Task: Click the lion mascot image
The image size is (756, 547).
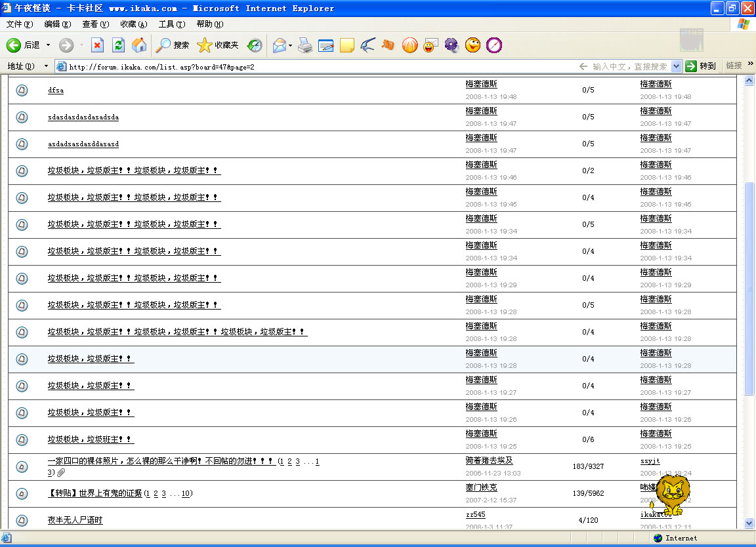Action: coord(671,495)
